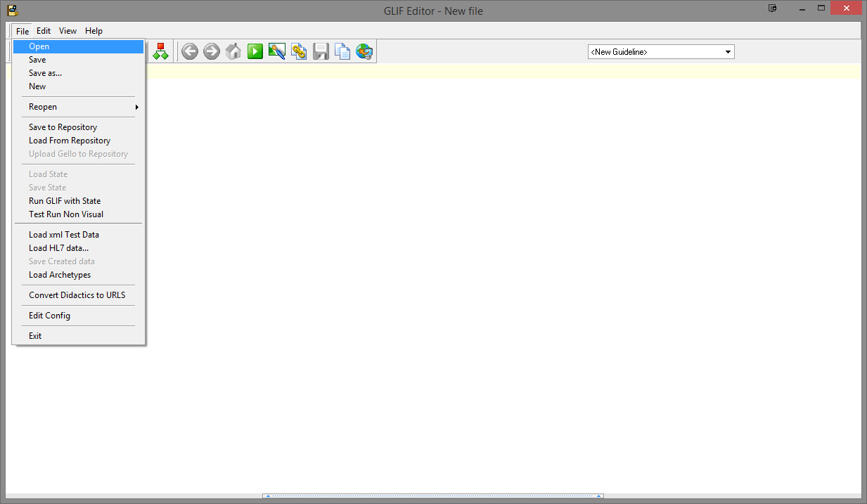The image size is (867, 504).
Task: Click the floppy disk Save icon
Action: (321, 51)
